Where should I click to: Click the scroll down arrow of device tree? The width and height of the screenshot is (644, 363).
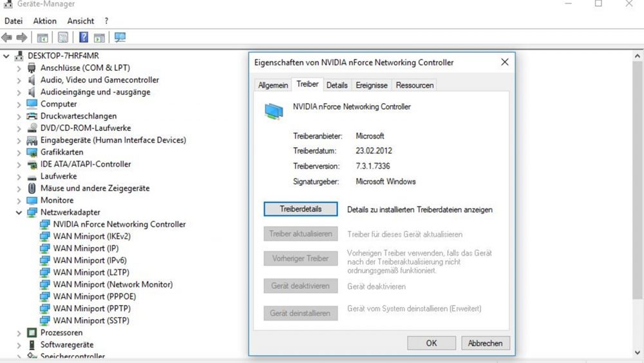[x=637, y=352]
